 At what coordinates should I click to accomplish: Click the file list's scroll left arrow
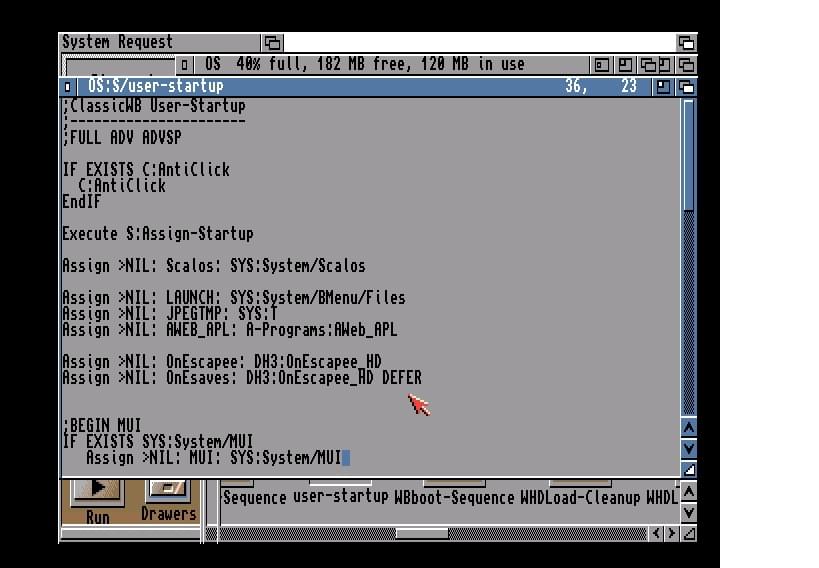(657, 534)
